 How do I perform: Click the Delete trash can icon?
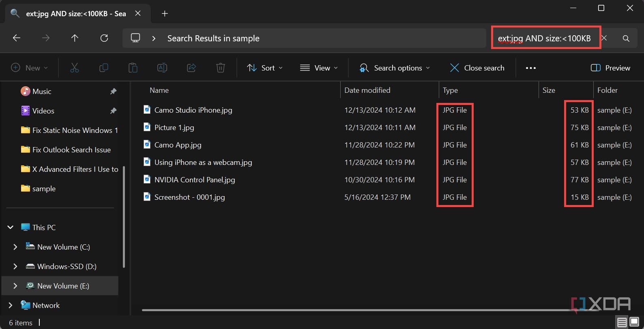click(221, 68)
